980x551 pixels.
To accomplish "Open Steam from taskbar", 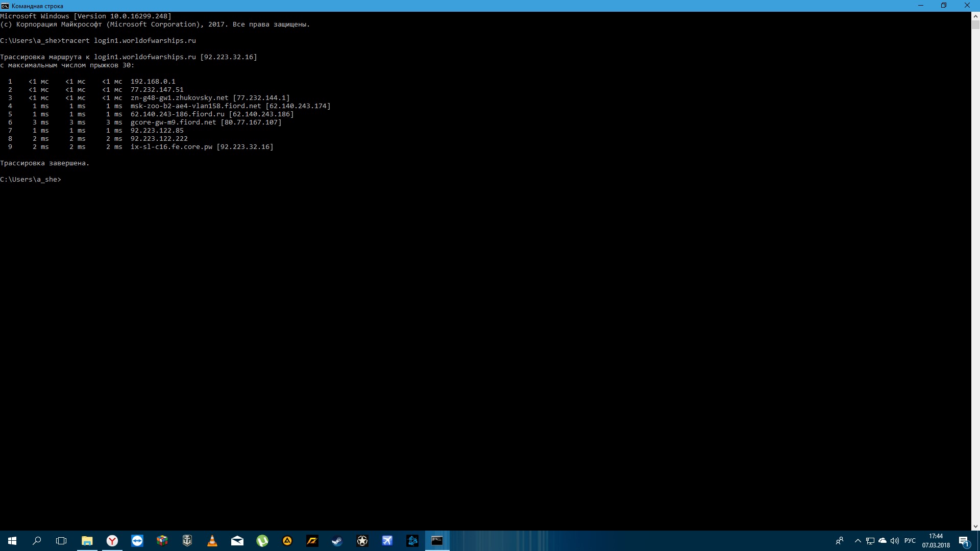I will click(x=337, y=541).
